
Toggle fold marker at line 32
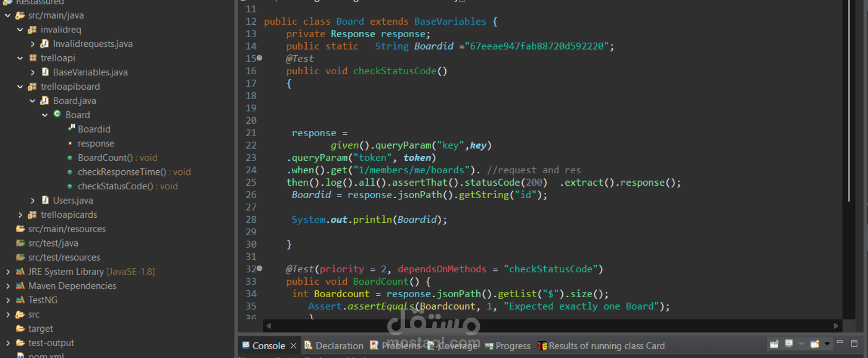(x=259, y=268)
